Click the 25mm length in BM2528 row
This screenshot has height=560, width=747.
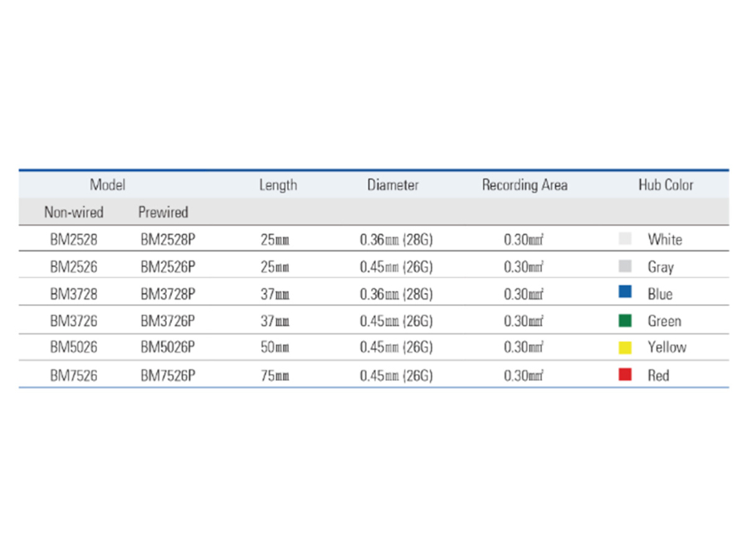[x=275, y=239]
